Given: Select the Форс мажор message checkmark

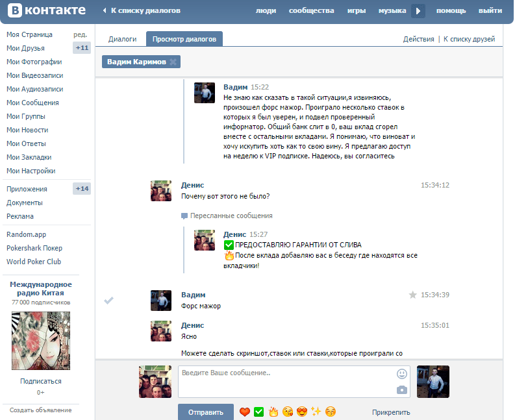Looking at the screenshot, I should (x=109, y=300).
